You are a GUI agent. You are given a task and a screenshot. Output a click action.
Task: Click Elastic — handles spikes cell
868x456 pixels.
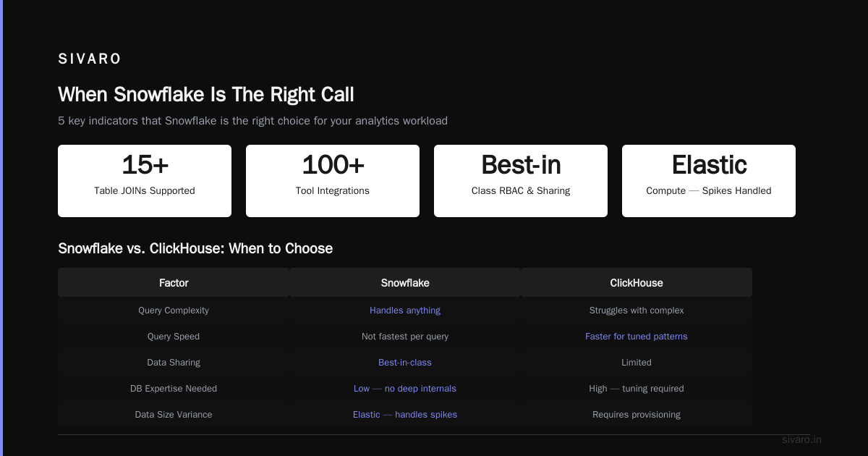pos(405,414)
